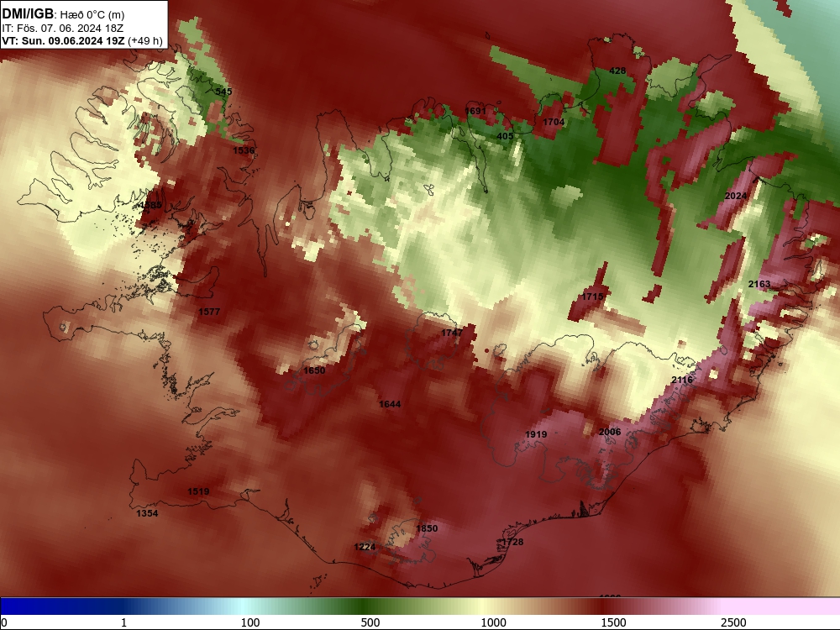Click the 1691 map value
The height and width of the screenshot is (630, 840).
475,111
